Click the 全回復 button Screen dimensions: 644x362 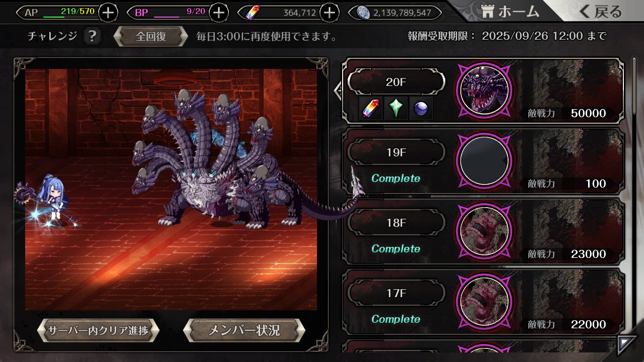151,36
